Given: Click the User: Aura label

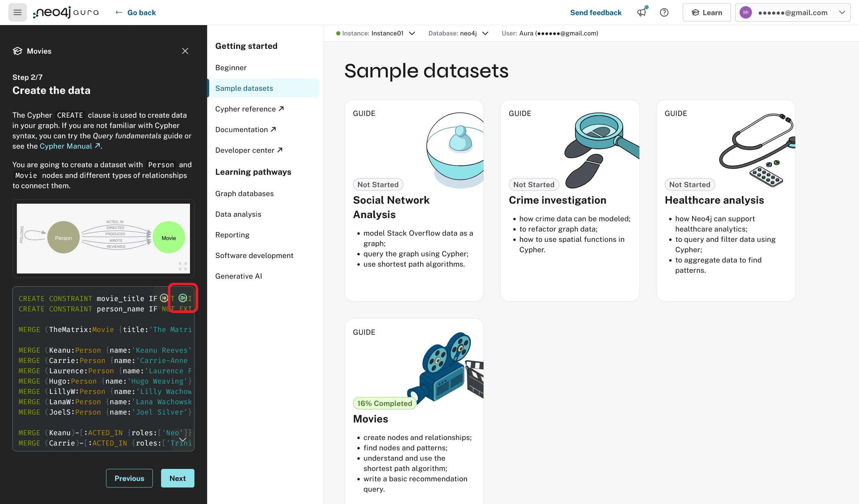Looking at the screenshot, I should pos(550,33).
